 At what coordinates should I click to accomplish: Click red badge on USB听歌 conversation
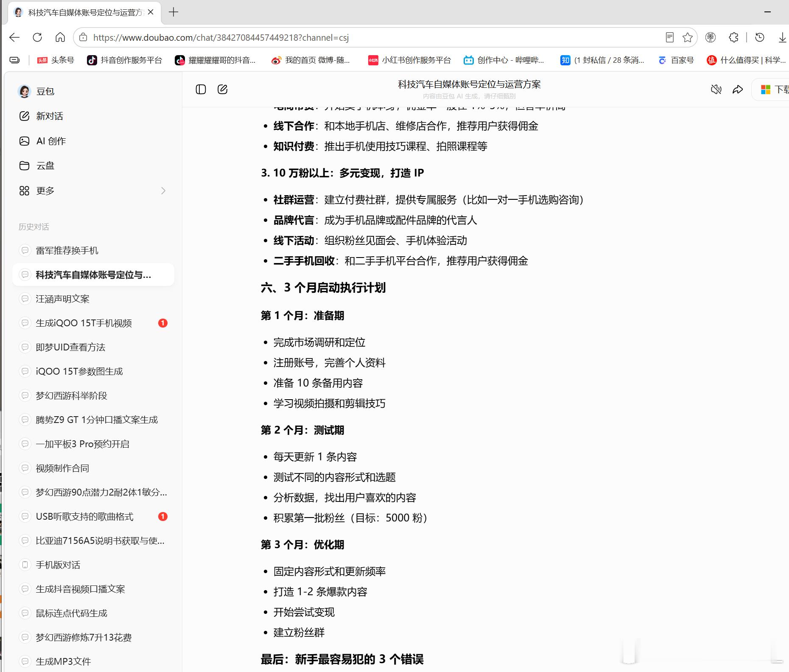click(x=163, y=516)
